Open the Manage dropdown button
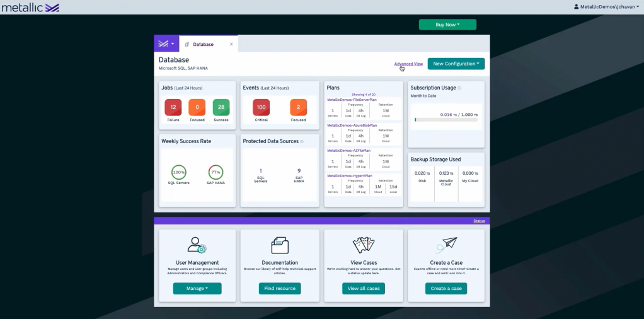 197,289
